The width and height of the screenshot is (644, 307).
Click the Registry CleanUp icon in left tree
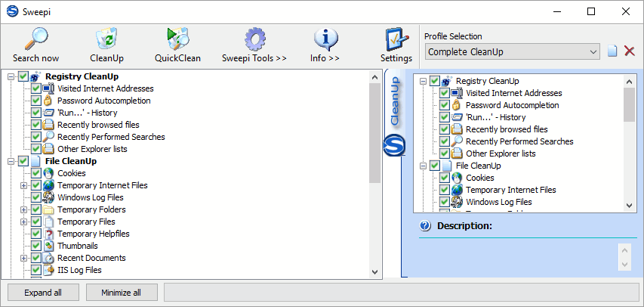35,76
